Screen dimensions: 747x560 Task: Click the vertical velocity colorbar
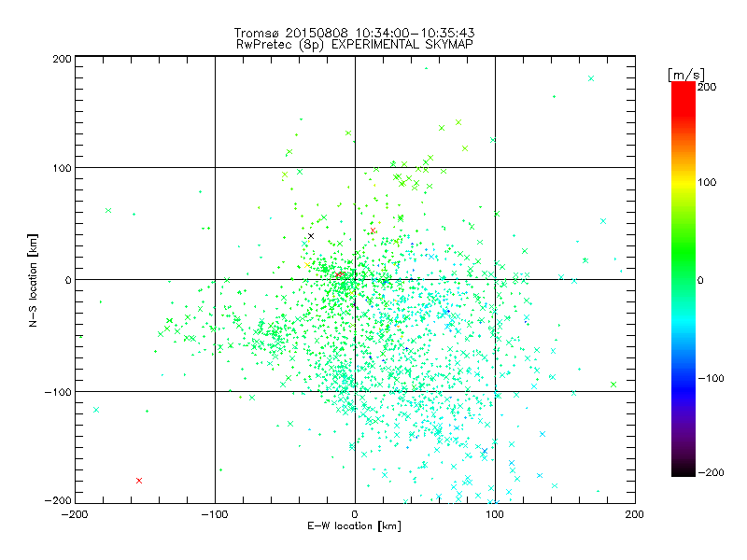pos(684,278)
